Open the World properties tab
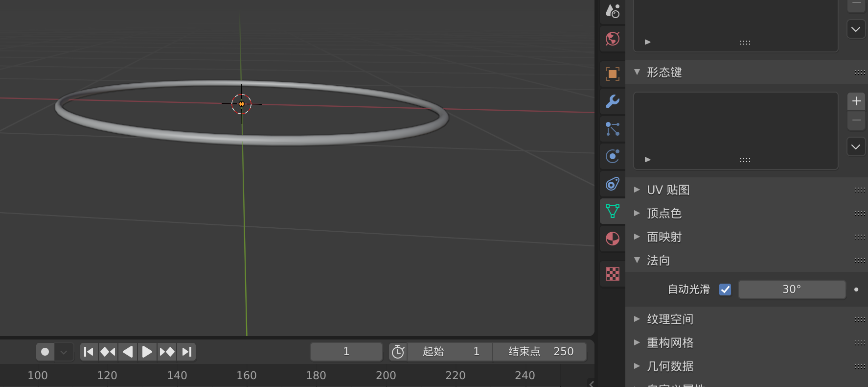 613,39
